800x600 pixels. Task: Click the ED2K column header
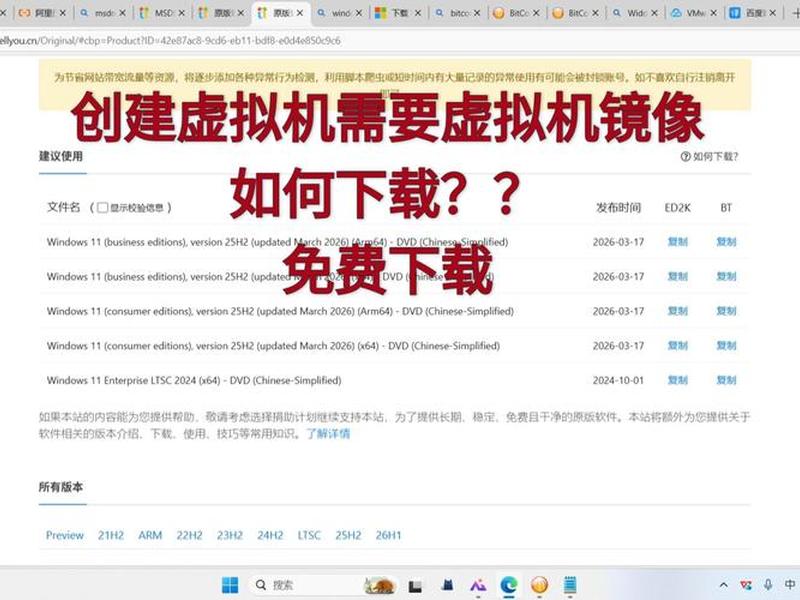[678, 208]
